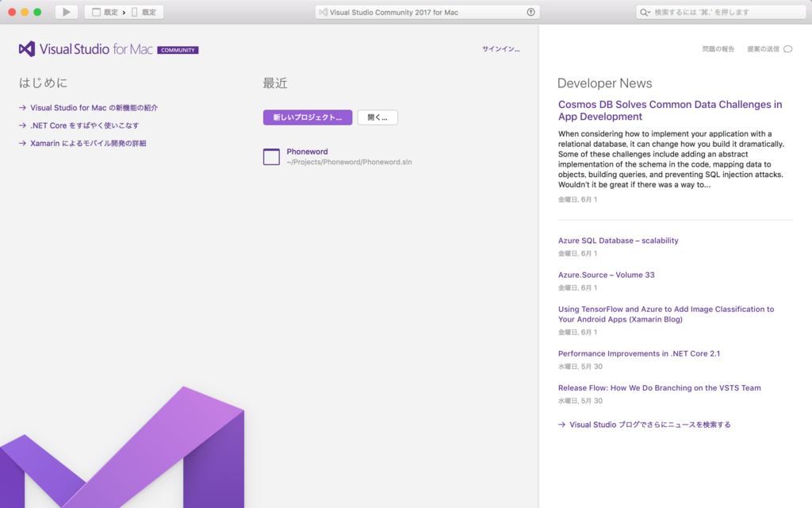Click the 開く open button

point(377,117)
